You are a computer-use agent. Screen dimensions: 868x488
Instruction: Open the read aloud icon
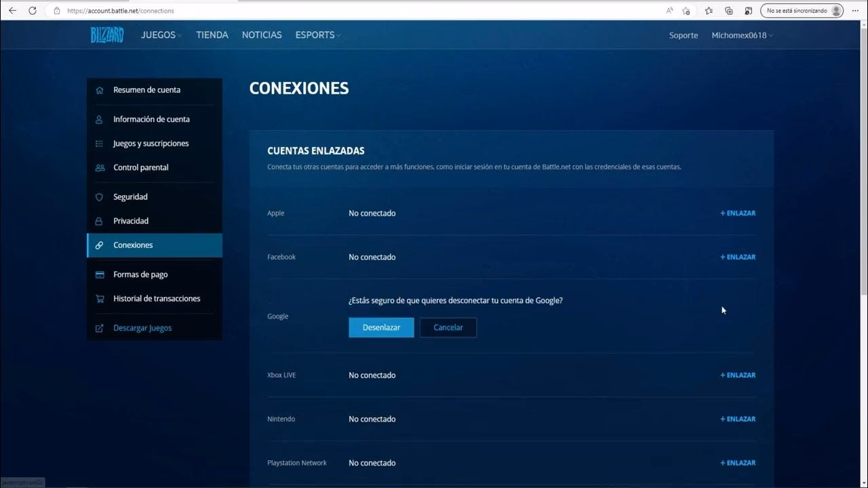tap(669, 11)
